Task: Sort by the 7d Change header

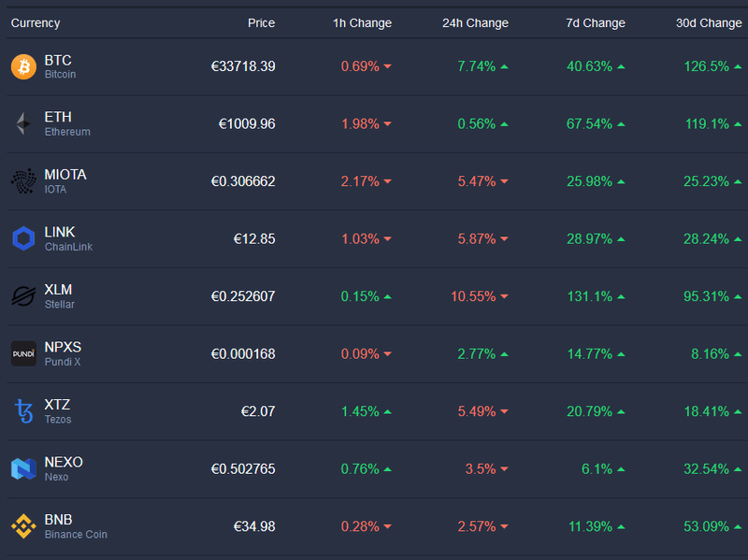Action: coord(596,22)
